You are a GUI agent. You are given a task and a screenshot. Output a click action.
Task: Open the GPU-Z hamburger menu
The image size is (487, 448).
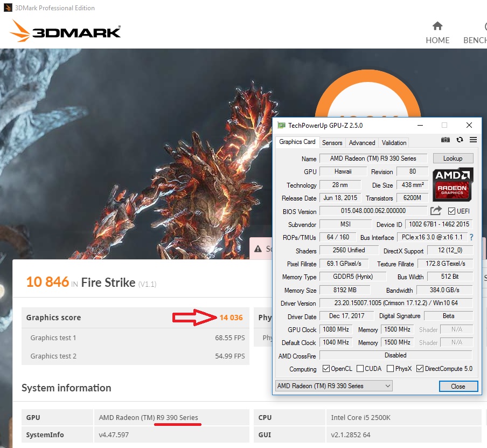(473, 140)
